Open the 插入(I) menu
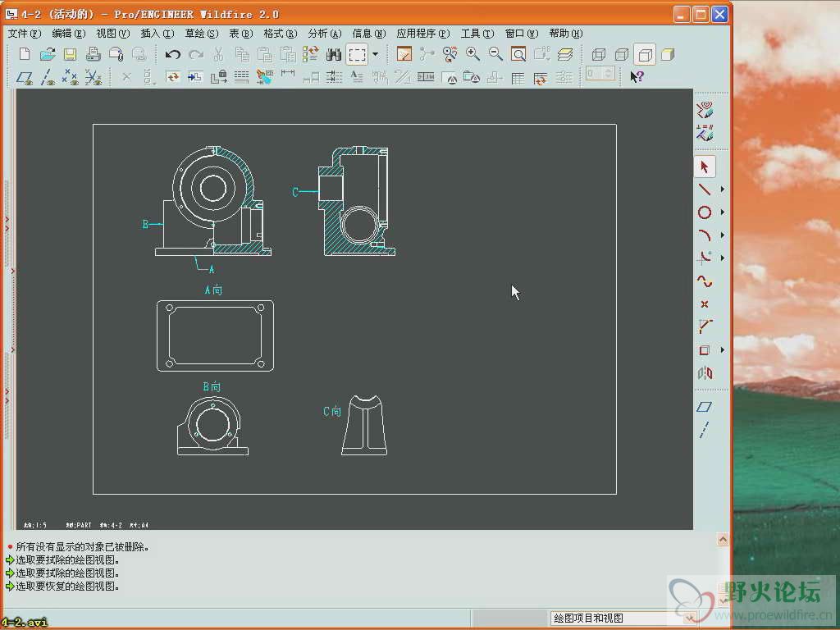Viewport: 840px width, 630px height. tap(157, 33)
